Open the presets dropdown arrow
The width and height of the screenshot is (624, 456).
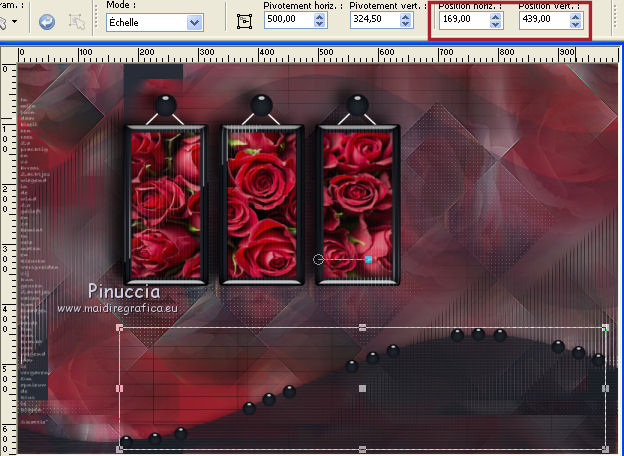[15, 21]
